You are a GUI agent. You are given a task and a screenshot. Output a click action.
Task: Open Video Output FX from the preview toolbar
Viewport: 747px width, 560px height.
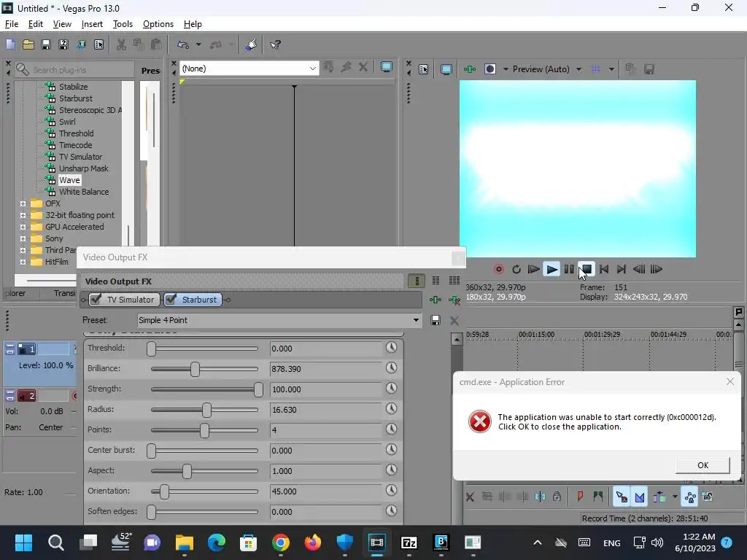click(470, 69)
